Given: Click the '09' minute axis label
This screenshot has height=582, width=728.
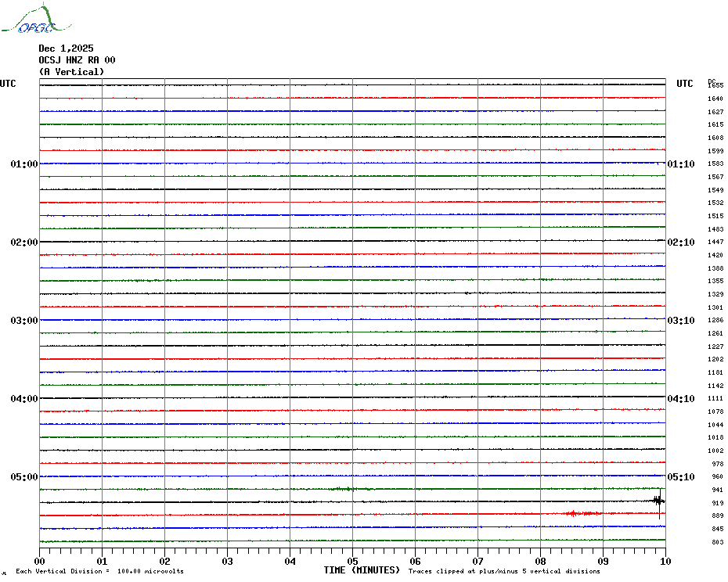Looking at the screenshot, I should (x=603, y=562).
